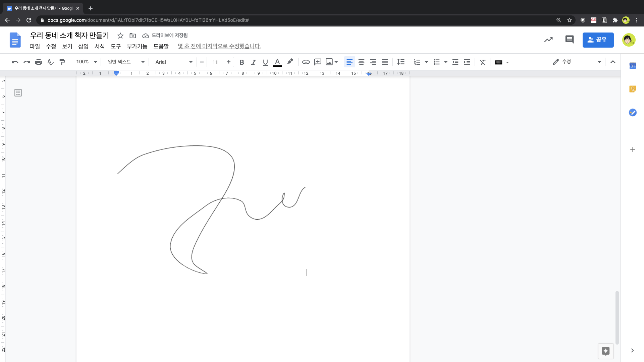The image size is (644, 362).
Task: Open the 삽입 menu
Action: (x=83, y=46)
